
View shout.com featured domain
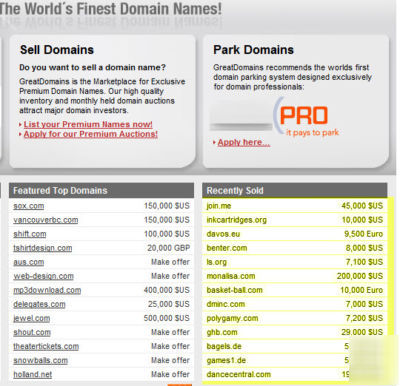32,332
